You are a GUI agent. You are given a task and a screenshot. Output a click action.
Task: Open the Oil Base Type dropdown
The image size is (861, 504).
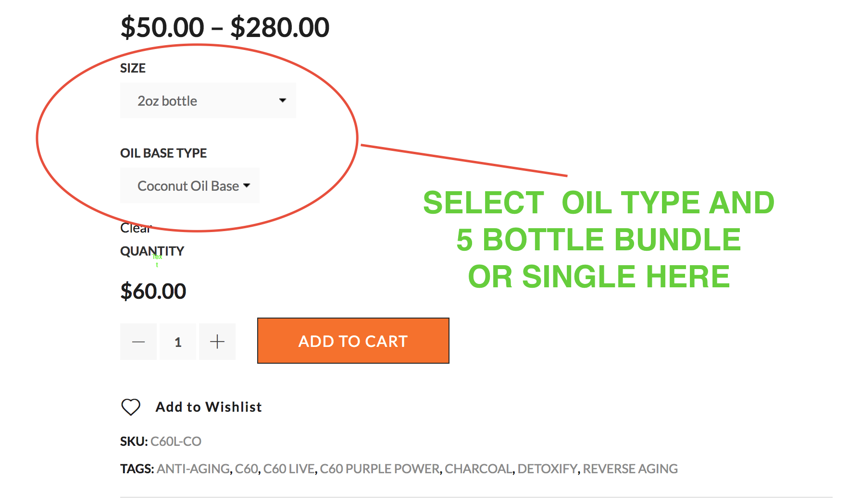click(x=190, y=185)
